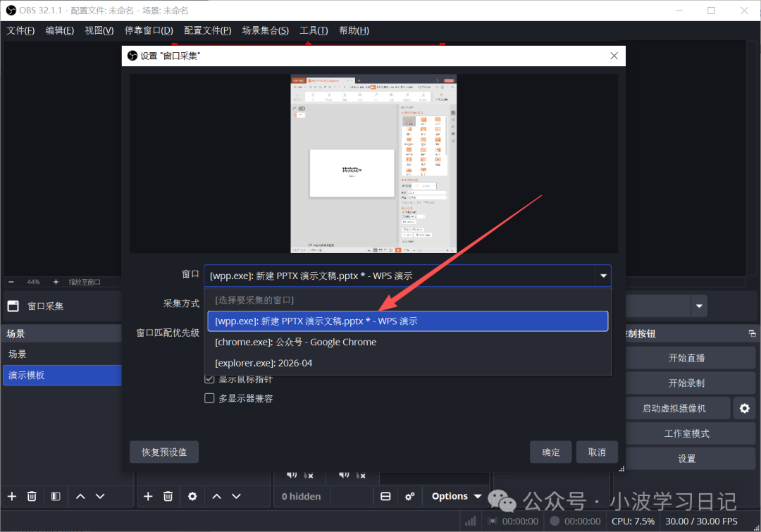The height and width of the screenshot is (532, 761).
Task: Add a new scene with plus icon
Action: coord(12,496)
